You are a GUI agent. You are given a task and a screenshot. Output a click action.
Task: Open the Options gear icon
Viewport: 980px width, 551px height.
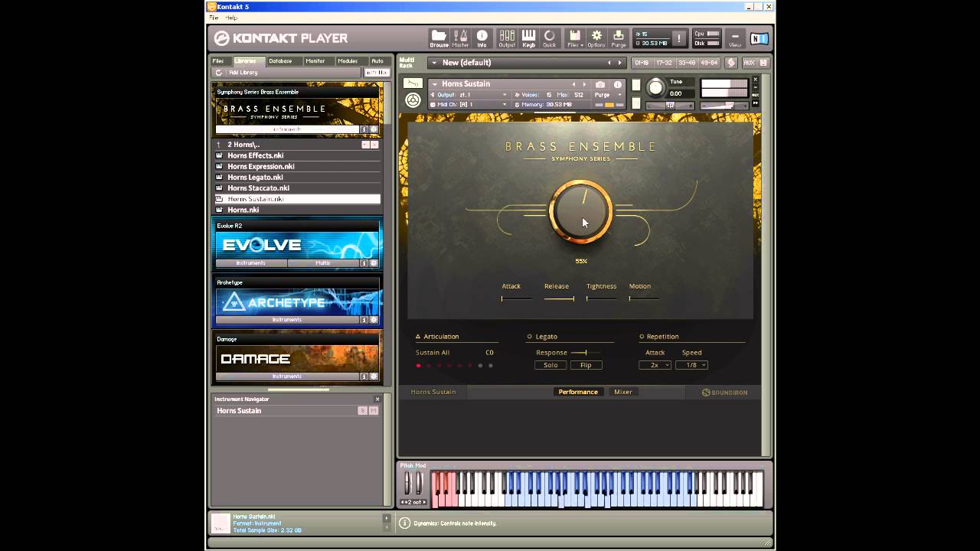pyautogui.click(x=596, y=38)
